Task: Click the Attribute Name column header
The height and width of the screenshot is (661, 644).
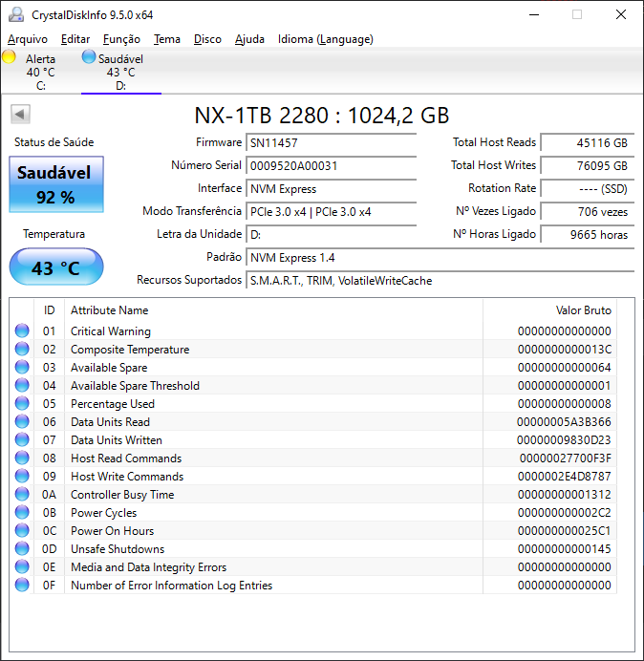Action: click(x=273, y=310)
